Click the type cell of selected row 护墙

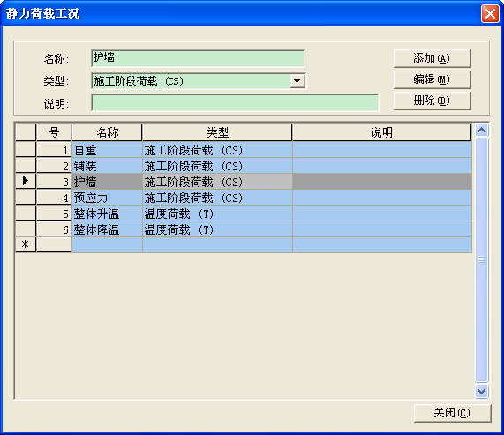(217, 182)
